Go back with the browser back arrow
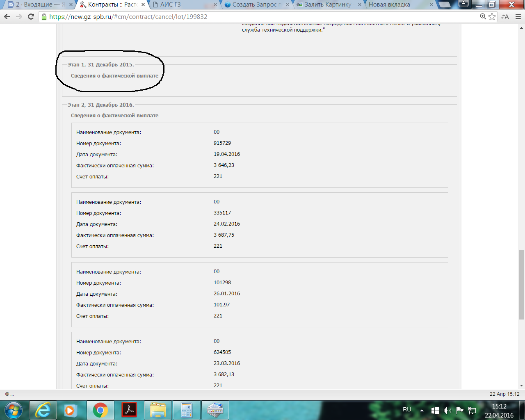The height and width of the screenshot is (420, 525). tap(7, 17)
